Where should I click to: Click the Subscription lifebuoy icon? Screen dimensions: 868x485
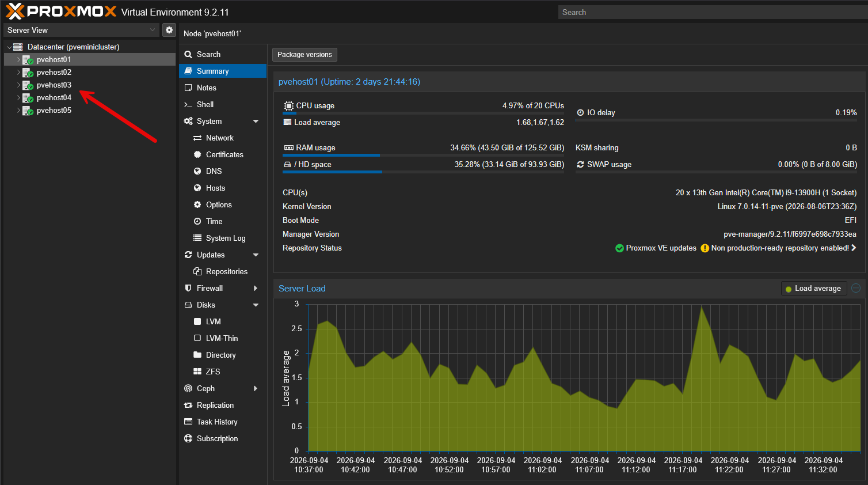[x=188, y=438]
